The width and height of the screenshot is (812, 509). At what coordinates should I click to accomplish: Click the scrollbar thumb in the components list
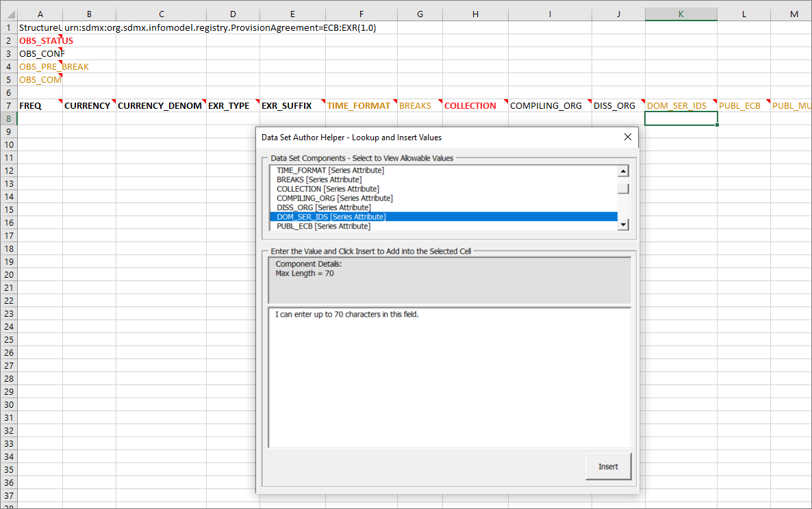click(x=622, y=189)
